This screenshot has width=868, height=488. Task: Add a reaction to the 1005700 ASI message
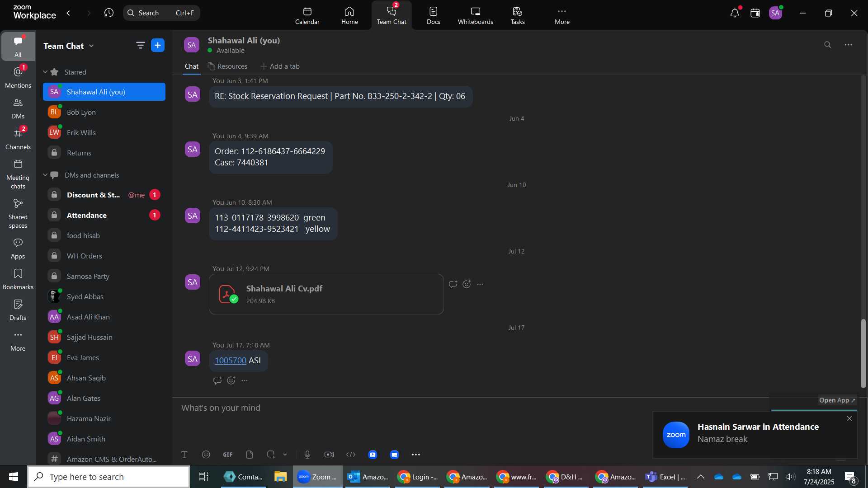pos(231,380)
